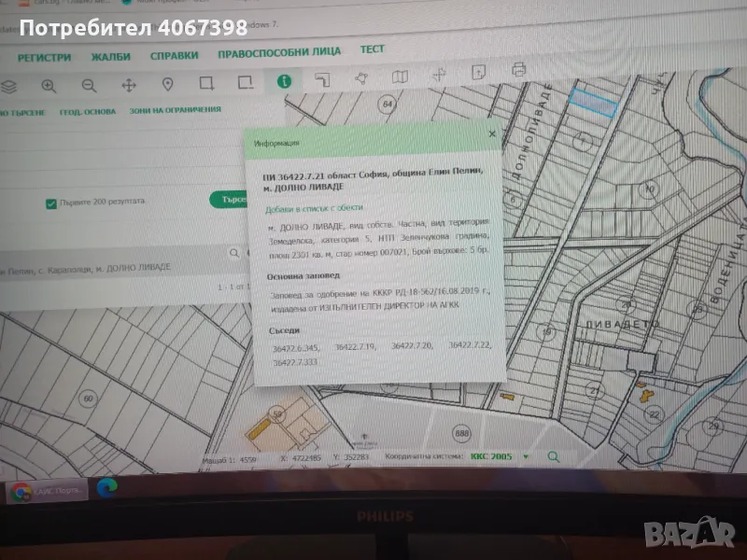Open the map book icon

(401, 77)
